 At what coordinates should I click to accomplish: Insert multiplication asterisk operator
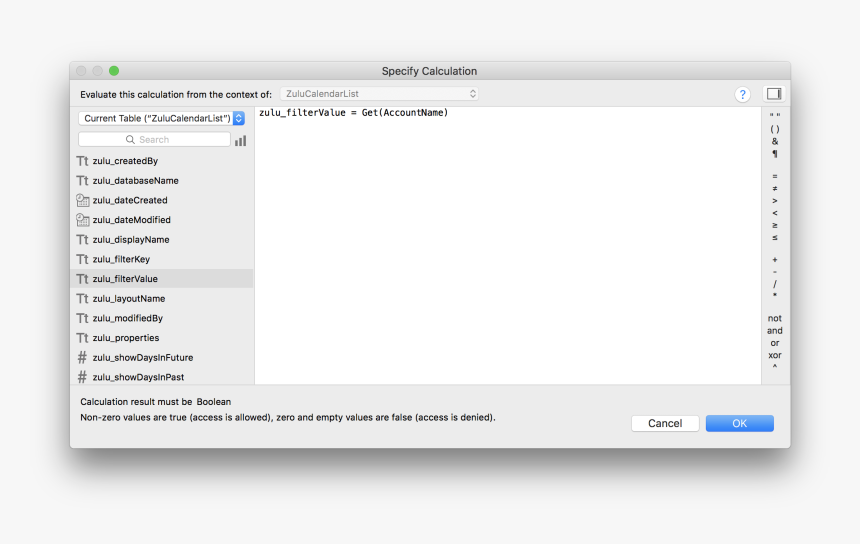coord(774,296)
